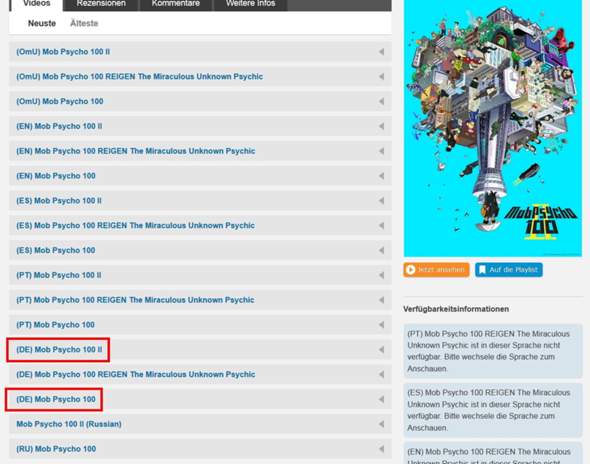Viewport: 590px width, 464px height.
Task: Expand the (EN) Mob Psycho 100 arrow
Action: click(x=381, y=176)
